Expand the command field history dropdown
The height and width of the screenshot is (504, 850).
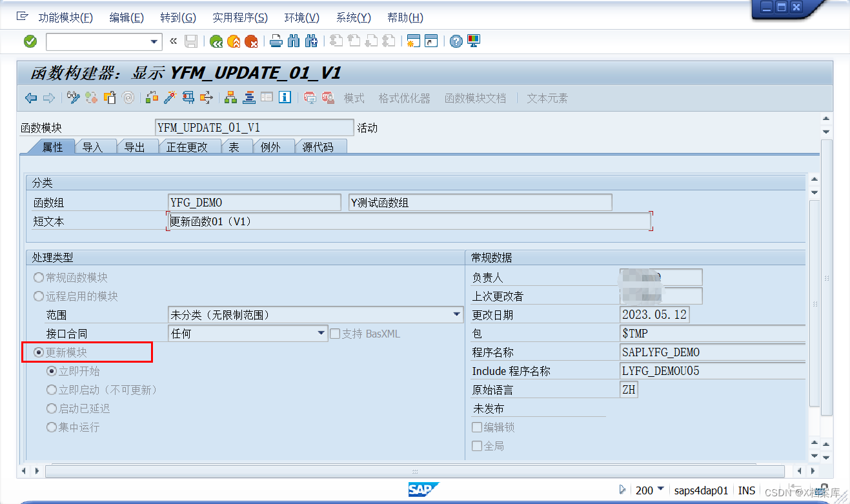click(154, 42)
